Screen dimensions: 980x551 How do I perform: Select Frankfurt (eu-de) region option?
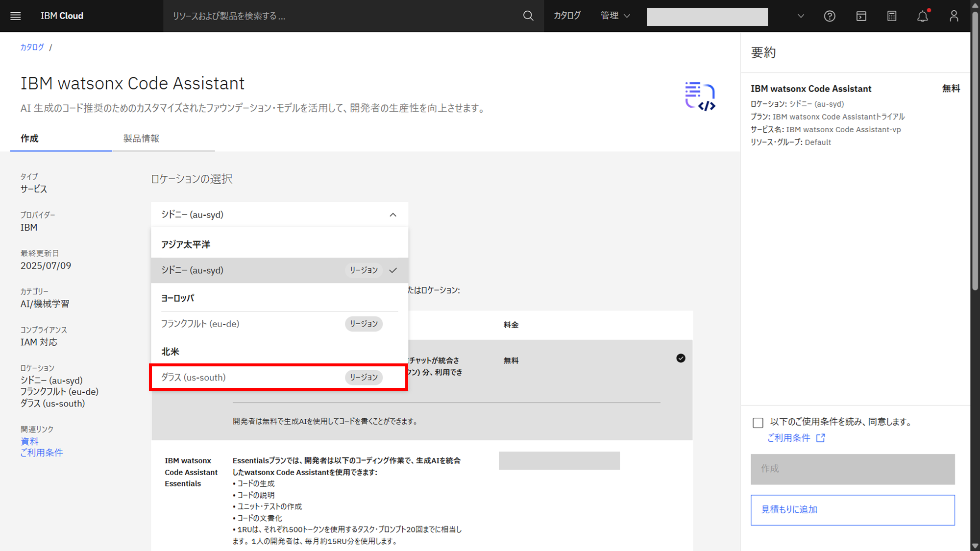[x=278, y=324]
